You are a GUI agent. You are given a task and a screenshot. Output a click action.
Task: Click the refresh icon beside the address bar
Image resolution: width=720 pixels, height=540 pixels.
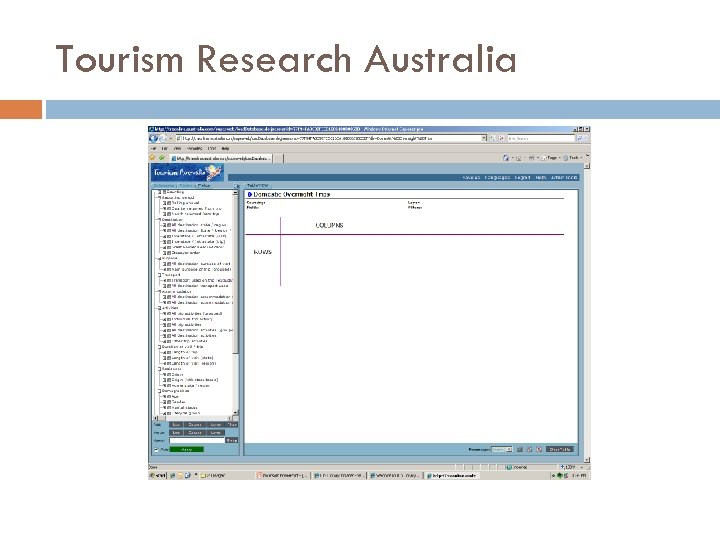click(x=493, y=138)
